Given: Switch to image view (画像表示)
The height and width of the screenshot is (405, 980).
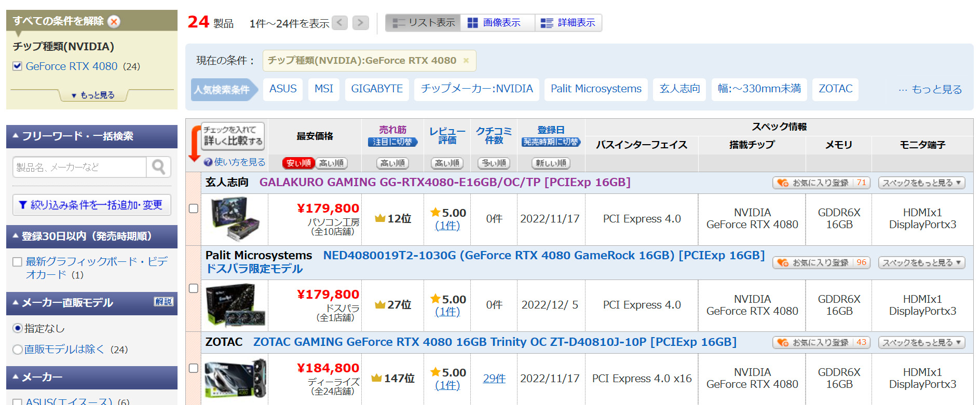Looking at the screenshot, I should (x=497, y=23).
